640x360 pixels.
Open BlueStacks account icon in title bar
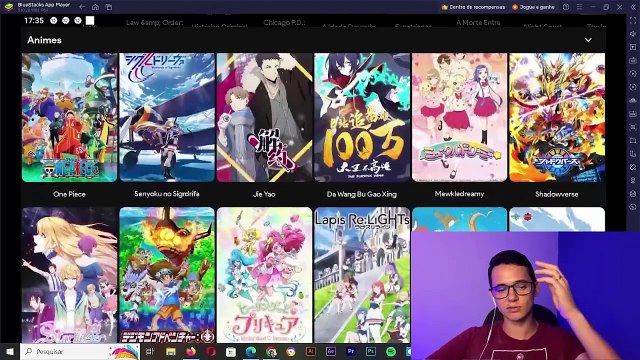click(566, 7)
